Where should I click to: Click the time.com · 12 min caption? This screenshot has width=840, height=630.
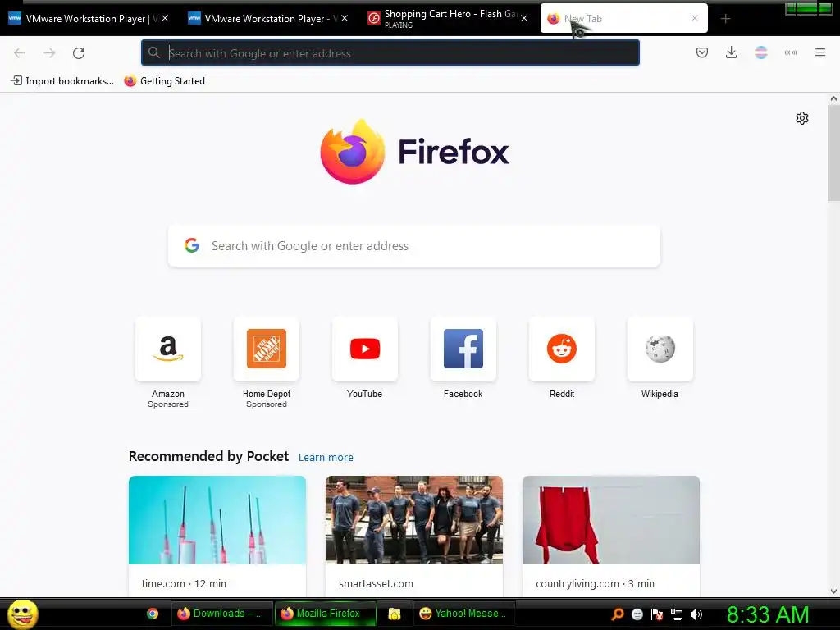pyautogui.click(x=184, y=584)
